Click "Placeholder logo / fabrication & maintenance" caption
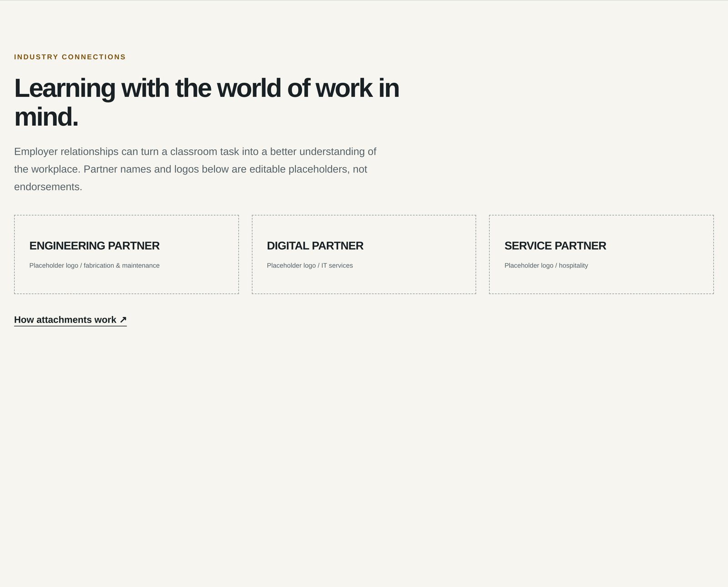The image size is (728, 587). point(94,265)
